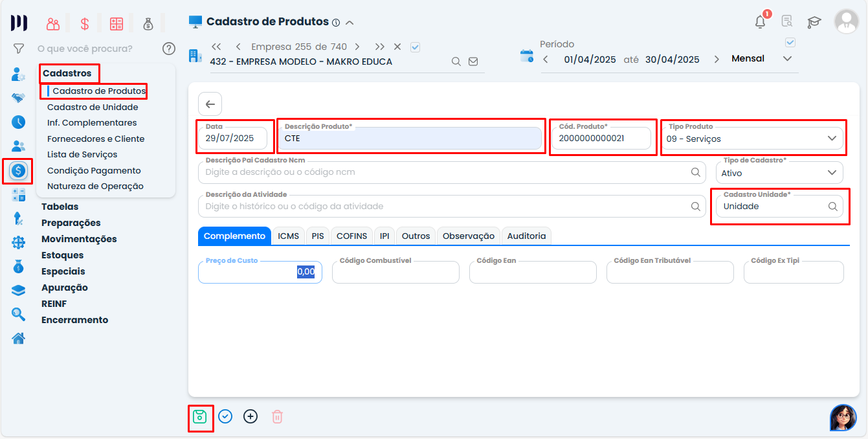Viewport: 868px width, 439px height.
Task: Switch to the ICMS tab
Action: point(288,236)
